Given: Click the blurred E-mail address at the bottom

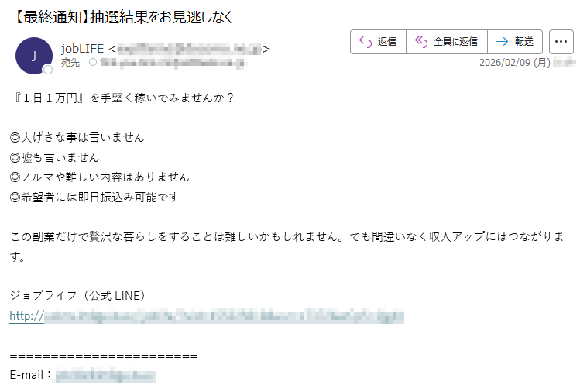Looking at the screenshot, I should pos(105,375).
